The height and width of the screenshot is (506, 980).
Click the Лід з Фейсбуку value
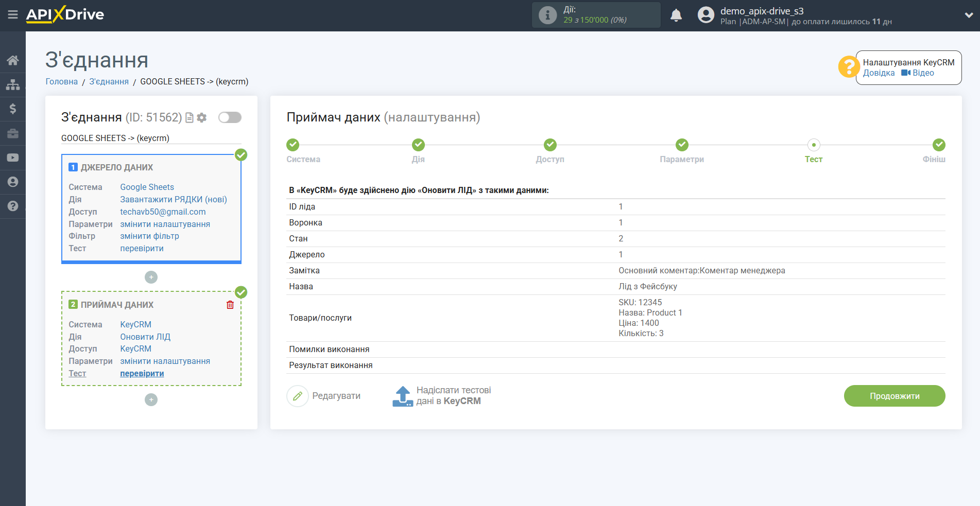[648, 287]
